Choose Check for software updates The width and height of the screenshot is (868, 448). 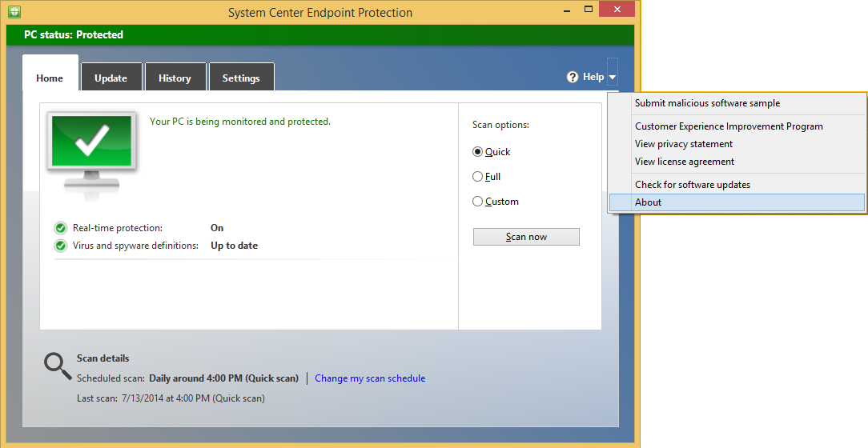[x=737, y=185]
